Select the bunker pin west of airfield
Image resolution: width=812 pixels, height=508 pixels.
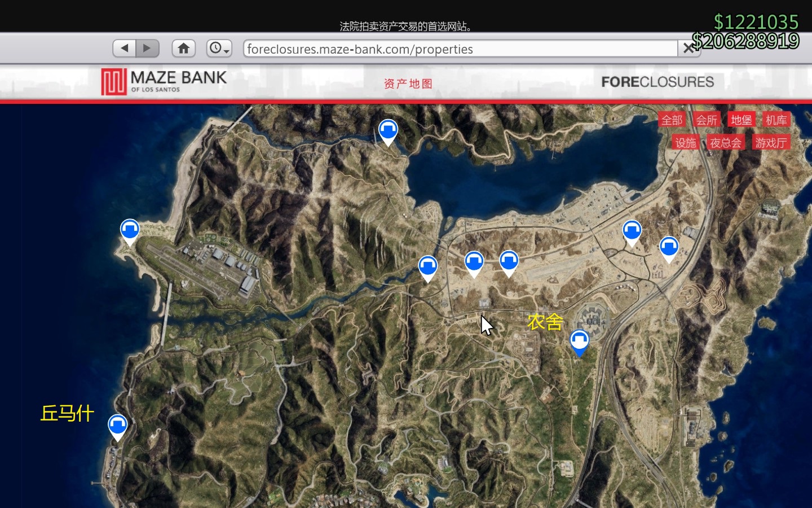point(130,231)
